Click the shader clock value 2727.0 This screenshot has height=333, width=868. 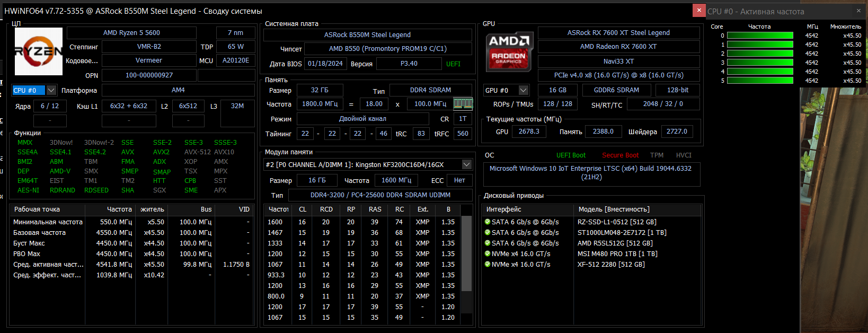point(677,132)
